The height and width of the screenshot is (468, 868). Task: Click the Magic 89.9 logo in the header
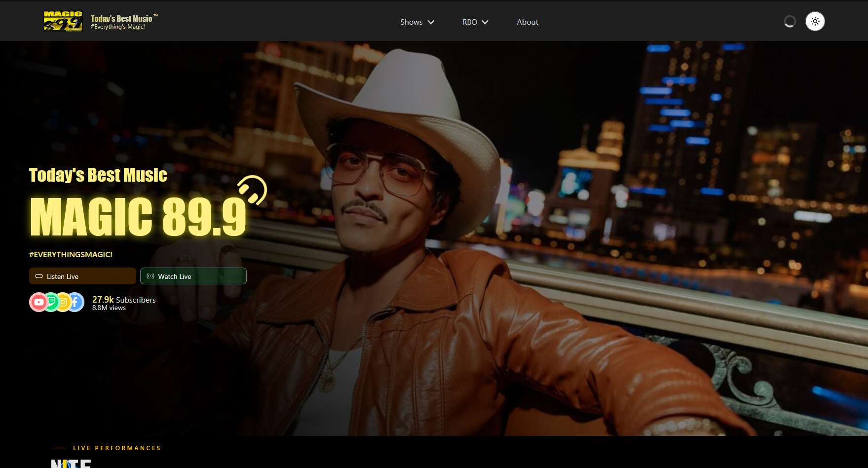[63, 21]
